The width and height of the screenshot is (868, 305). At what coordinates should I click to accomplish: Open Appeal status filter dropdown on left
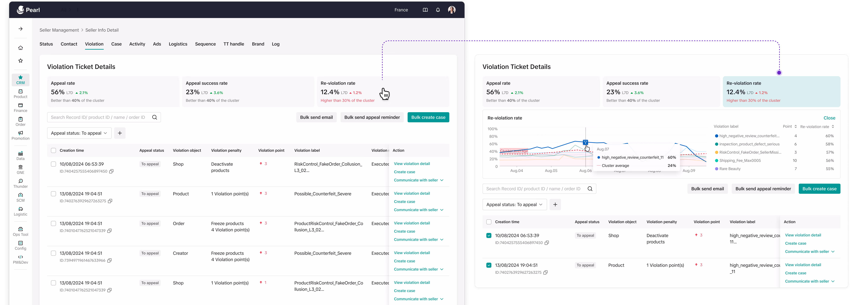79,133
